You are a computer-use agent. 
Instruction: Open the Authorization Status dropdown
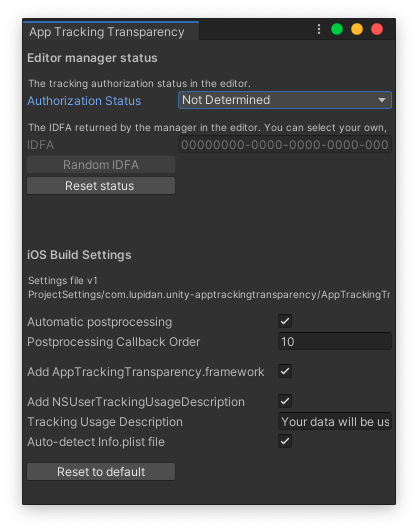tap(285, 100)
